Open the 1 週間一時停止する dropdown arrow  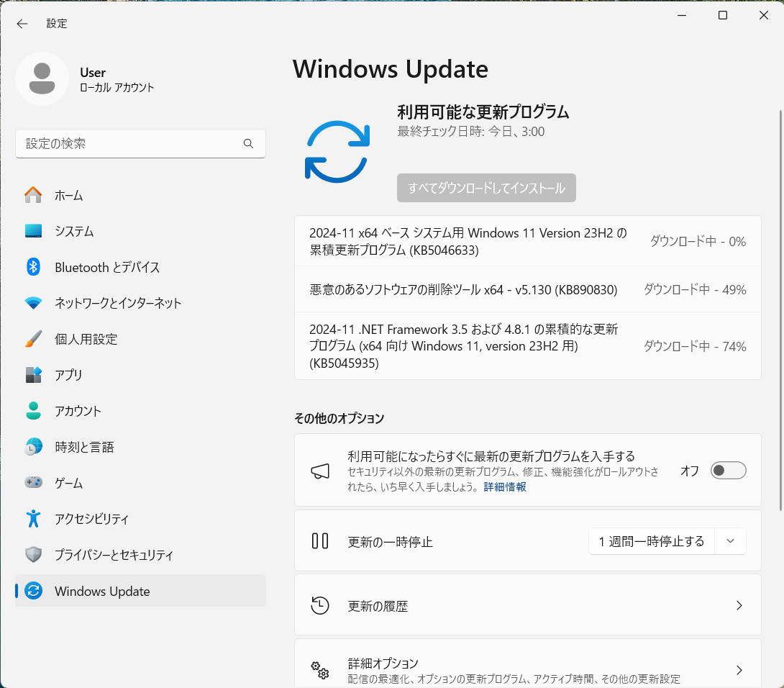[731, 541]
